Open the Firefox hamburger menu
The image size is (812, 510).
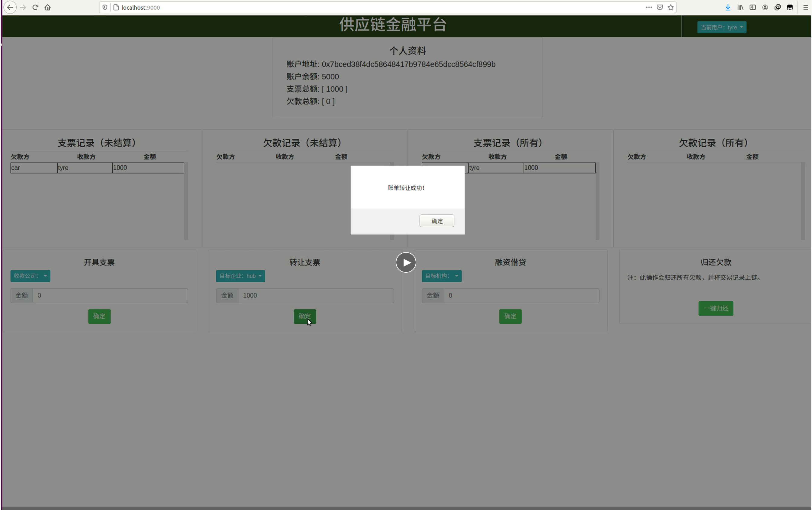(805, 8)
